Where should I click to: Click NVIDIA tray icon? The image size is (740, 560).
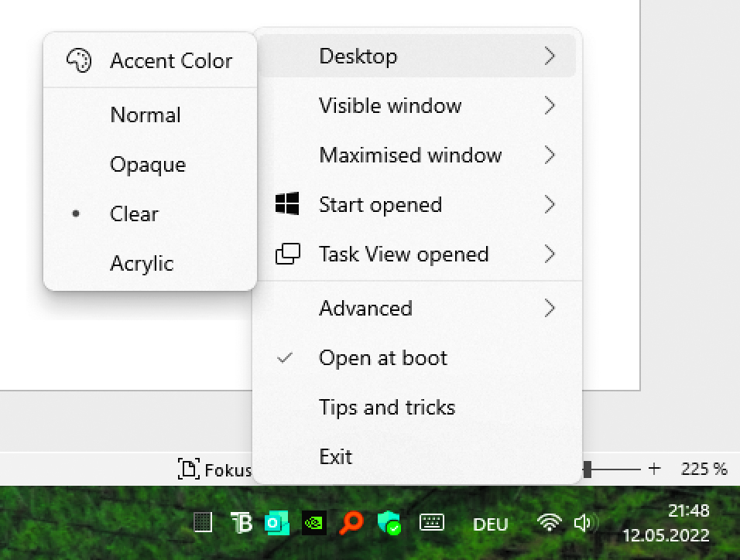[313, 523]
